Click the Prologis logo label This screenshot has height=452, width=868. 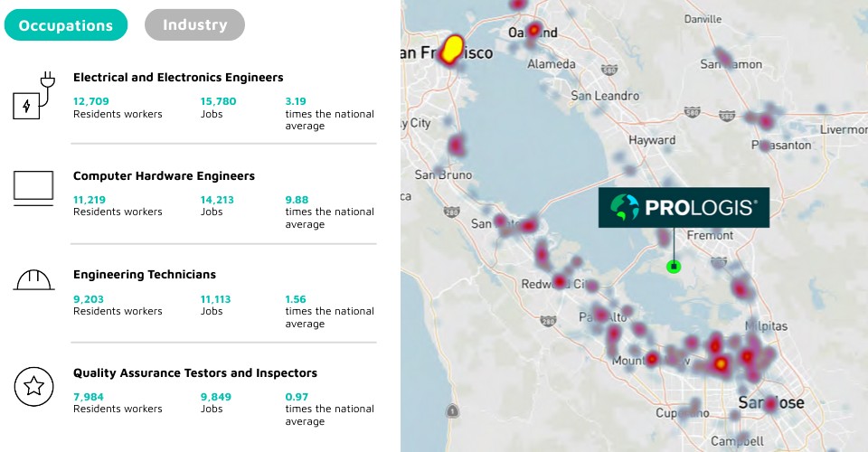684,207
